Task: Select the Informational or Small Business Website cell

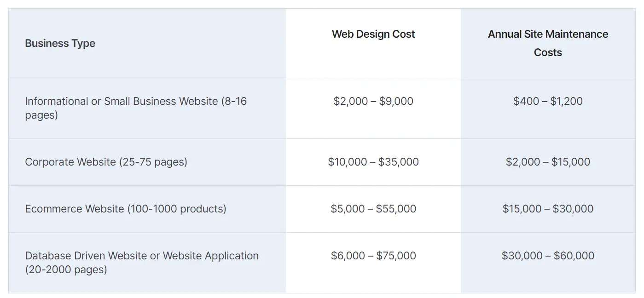Action: click(x=136, y=108)
